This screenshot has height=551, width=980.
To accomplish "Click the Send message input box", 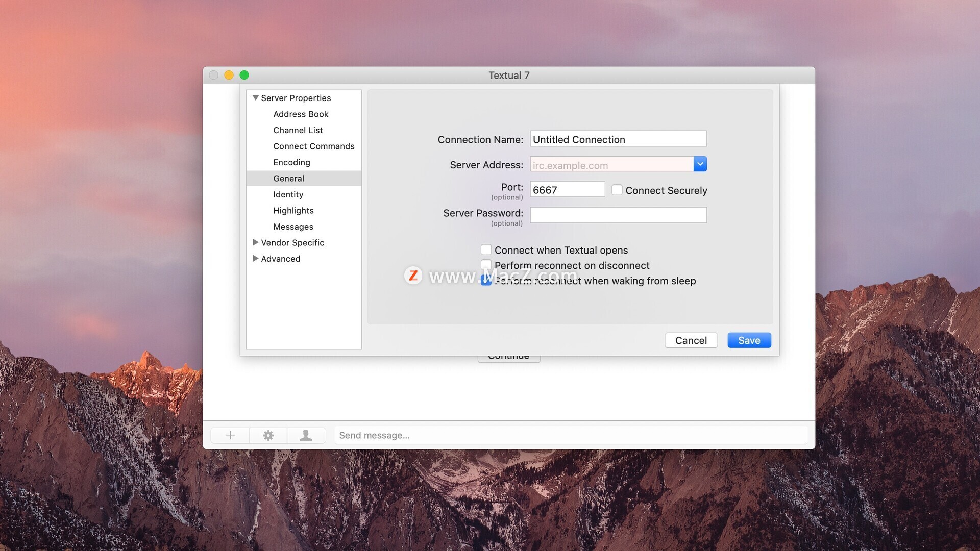I will click(x=571, y=435).
